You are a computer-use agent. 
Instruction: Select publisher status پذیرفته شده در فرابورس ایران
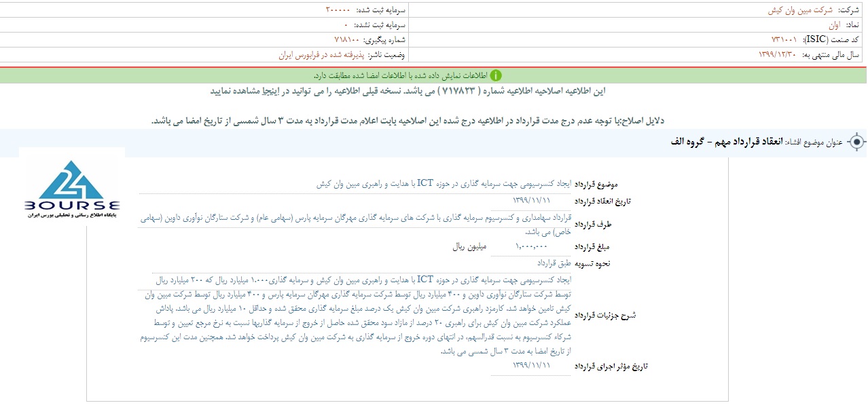coord(323,54)
